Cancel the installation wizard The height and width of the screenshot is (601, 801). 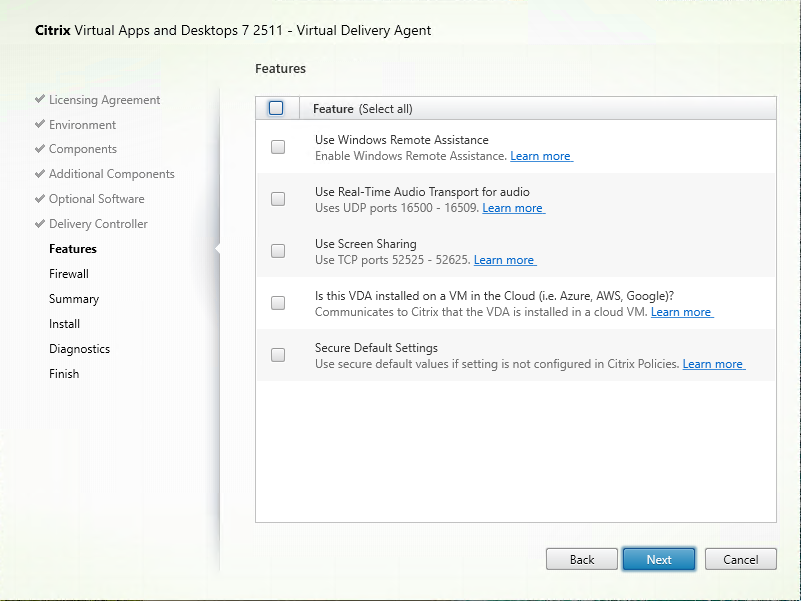click(x=740, y=559)
